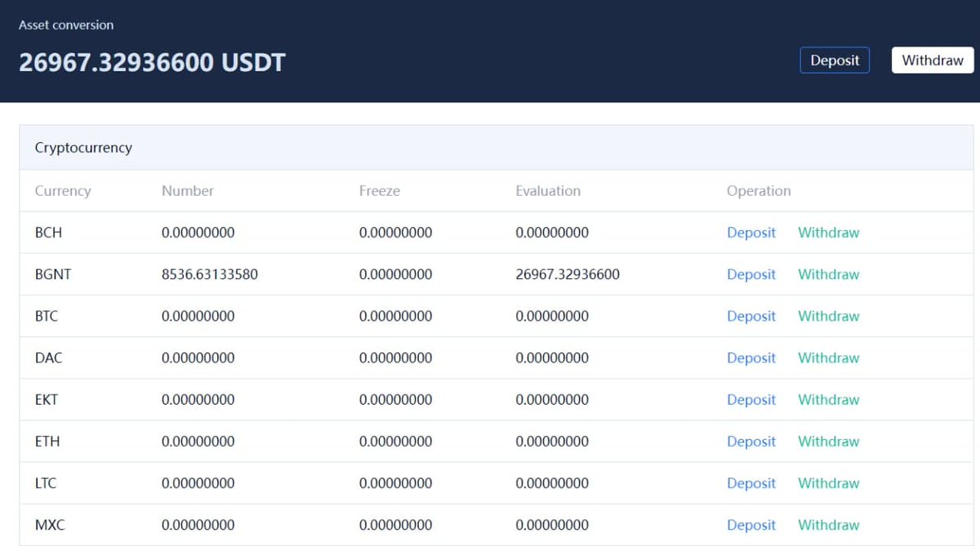Image resolution: width=980 pixels, height=546 pixels.
Task: Open Withdraw for BTC
Action: point(828,316)
